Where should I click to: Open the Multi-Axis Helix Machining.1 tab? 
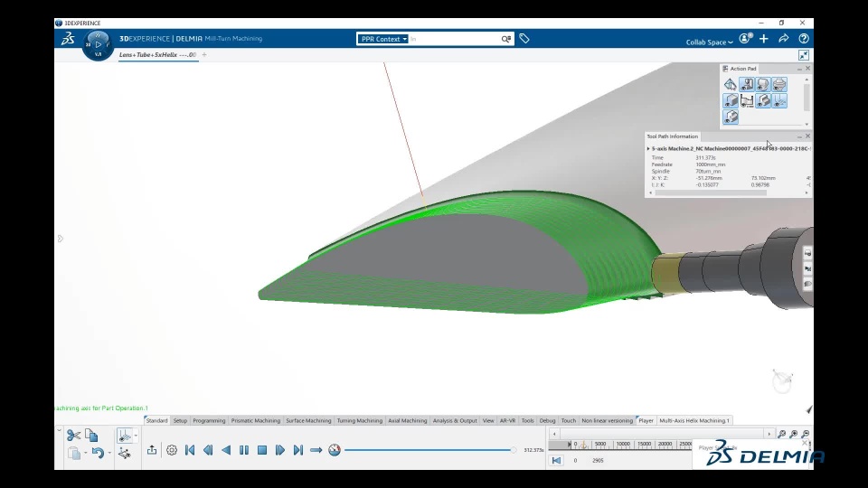pos(694,420)
